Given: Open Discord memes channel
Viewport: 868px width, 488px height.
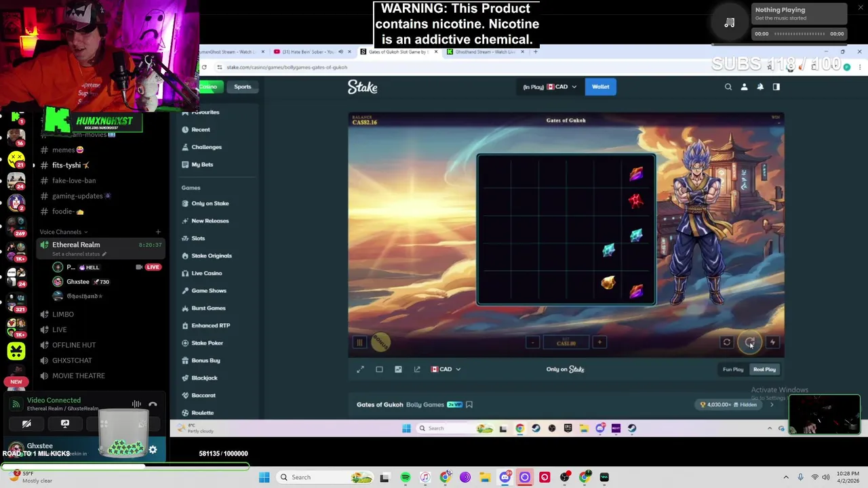Looking at the screenshot, I should click(x=68, y=150).
